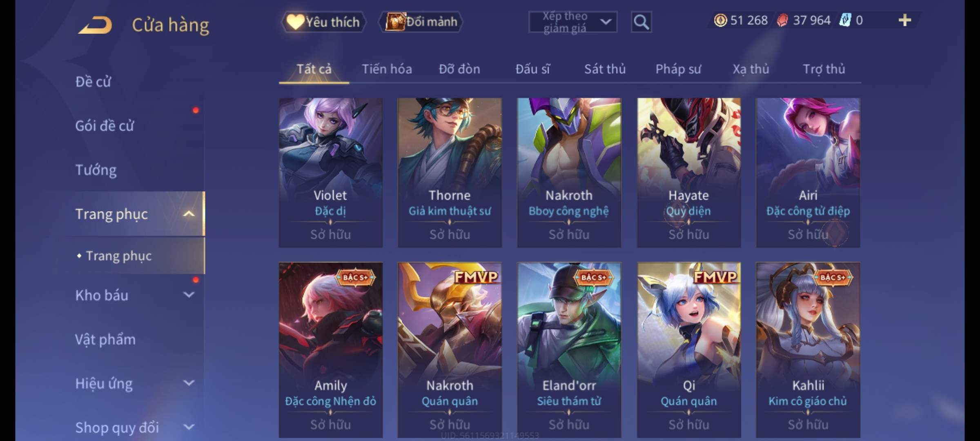
Task: Select the Violet Đặc dị skin card
Action: [x=330, y=172]
